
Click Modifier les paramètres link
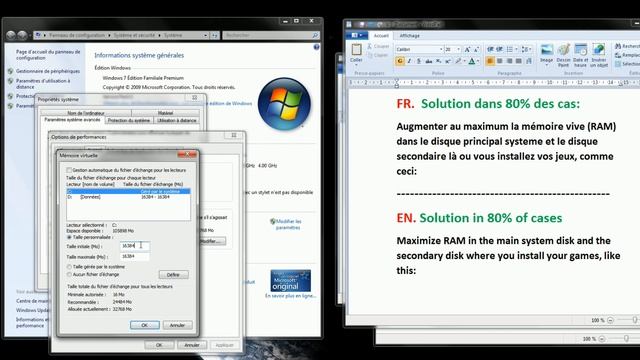pyautogui.click(x=288, y=224)
